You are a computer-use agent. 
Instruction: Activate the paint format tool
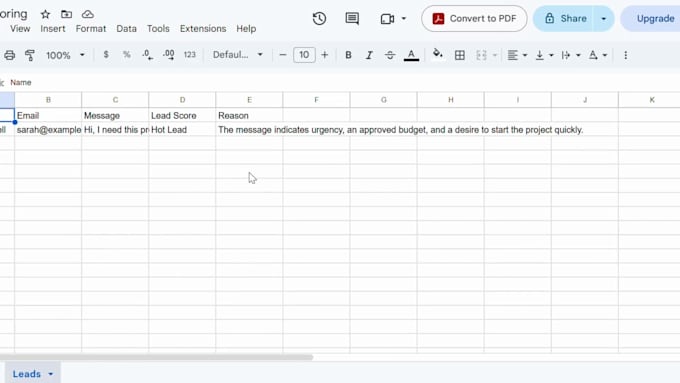click(x=30, y=55)
